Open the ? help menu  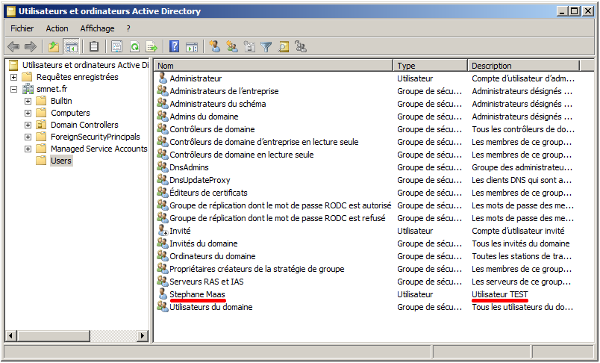128,28
